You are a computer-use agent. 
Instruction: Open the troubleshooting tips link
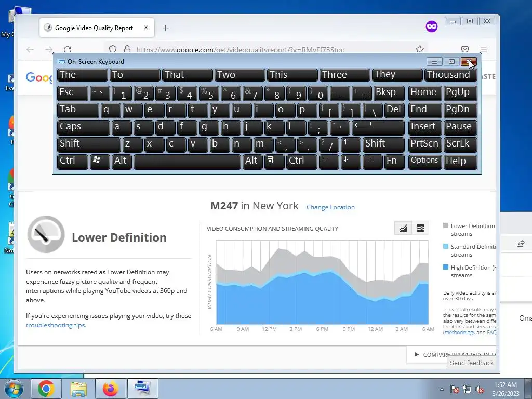point(55,325)
